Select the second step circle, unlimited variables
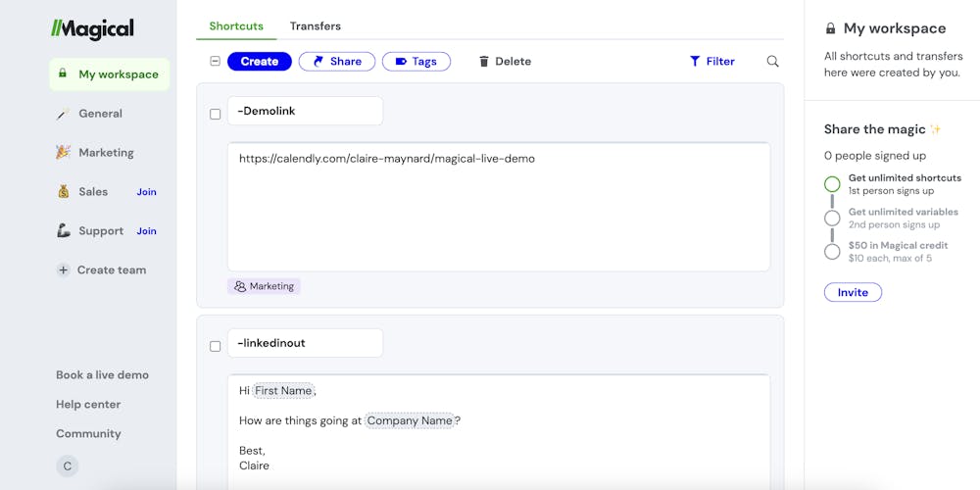 click(832, 219)
